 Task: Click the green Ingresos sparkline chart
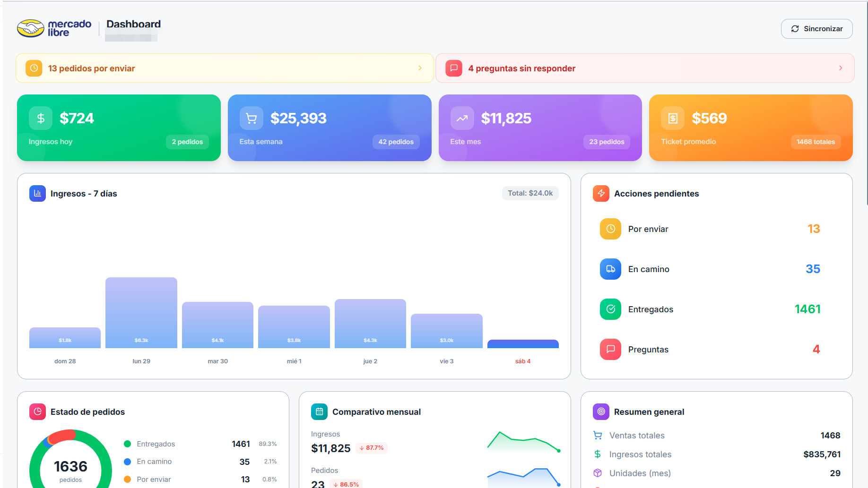[x=524, y=442]
